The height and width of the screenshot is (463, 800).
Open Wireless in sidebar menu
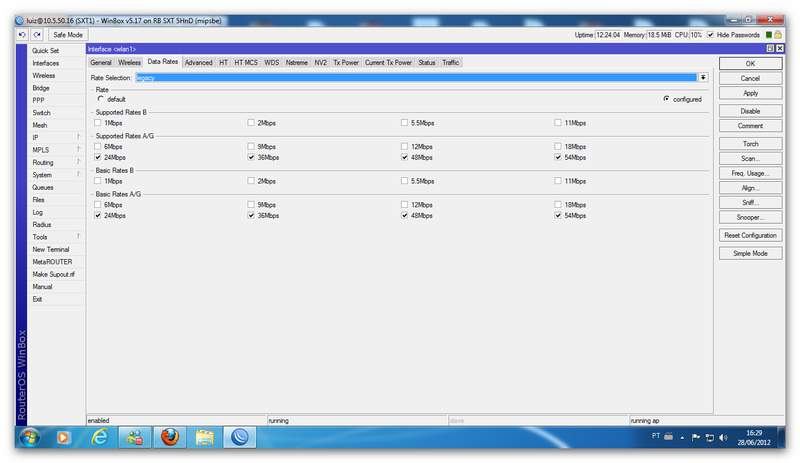tap(56, 76)
